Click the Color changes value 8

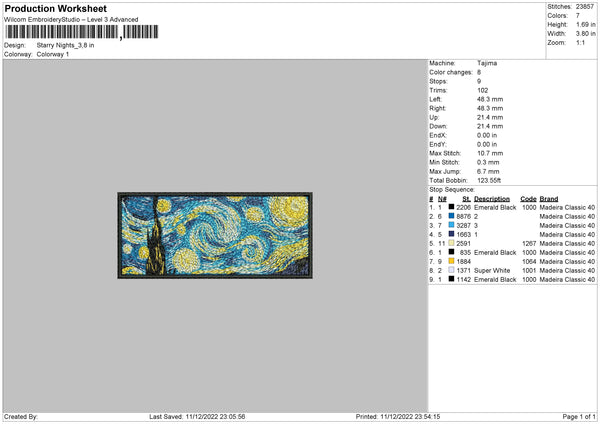(x=479, y=72)
